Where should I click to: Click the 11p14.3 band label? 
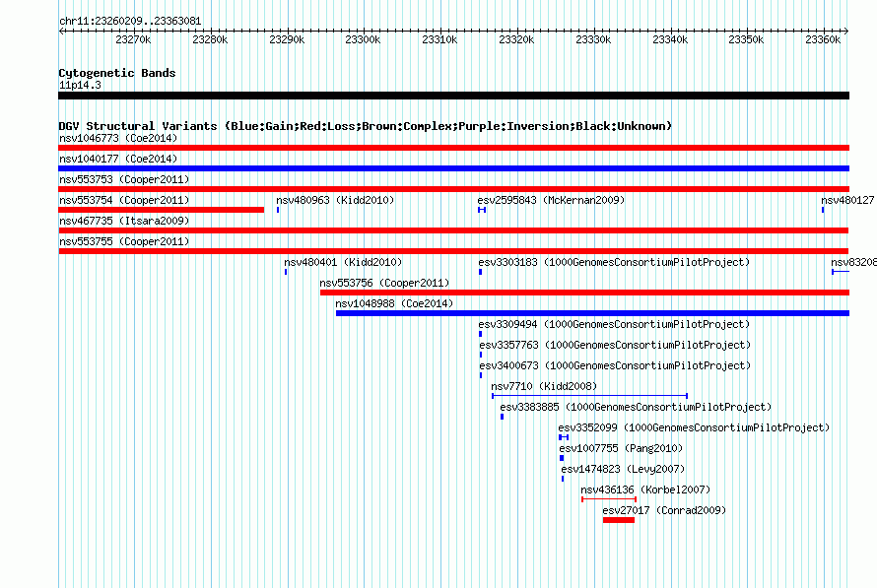80,85
